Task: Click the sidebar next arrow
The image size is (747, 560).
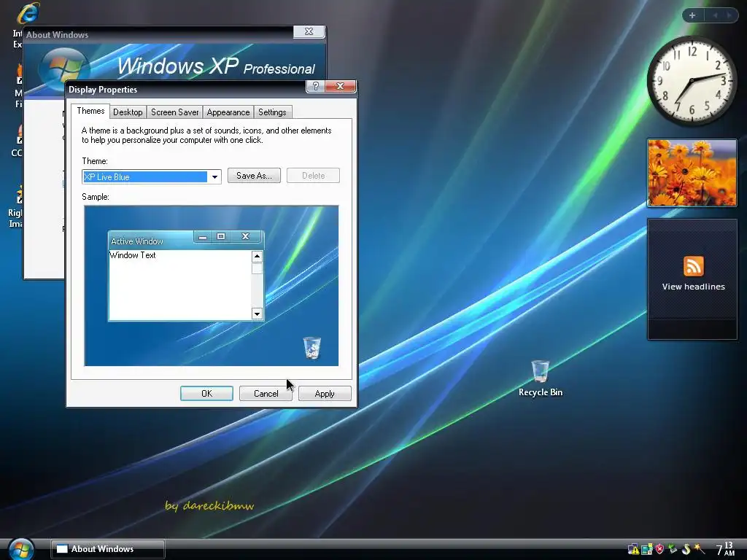Action: click(729, 15)
